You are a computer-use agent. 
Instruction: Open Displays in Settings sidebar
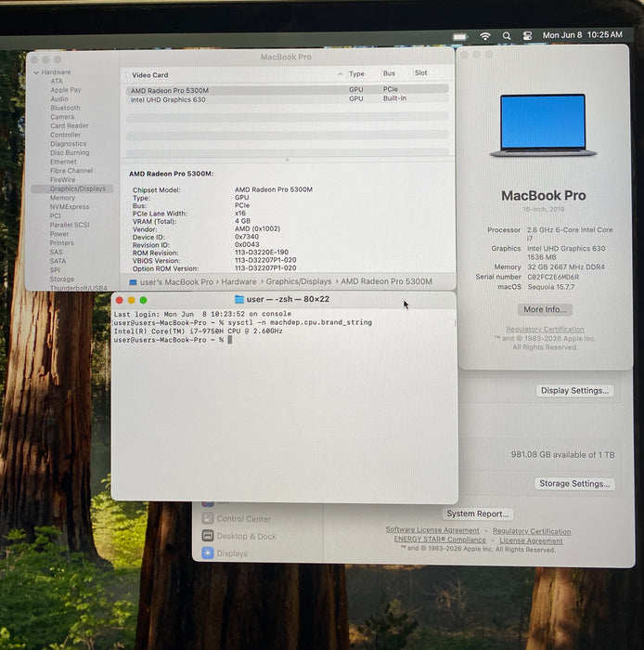click(225, 553)
